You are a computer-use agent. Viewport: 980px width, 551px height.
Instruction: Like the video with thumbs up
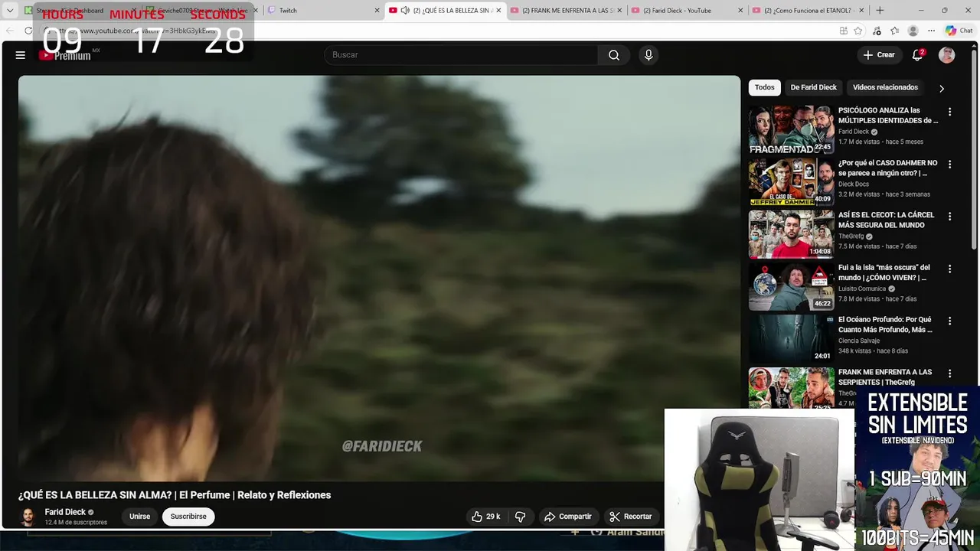[x=485, y=517]
